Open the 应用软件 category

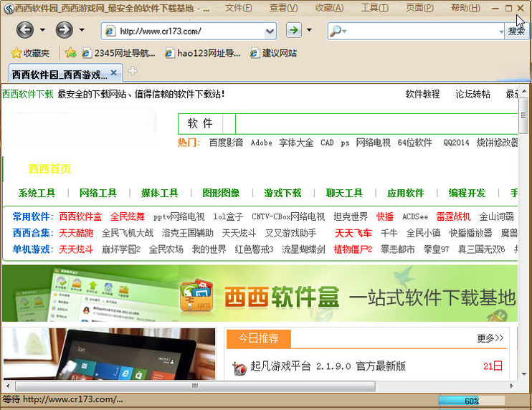point(405,193)
